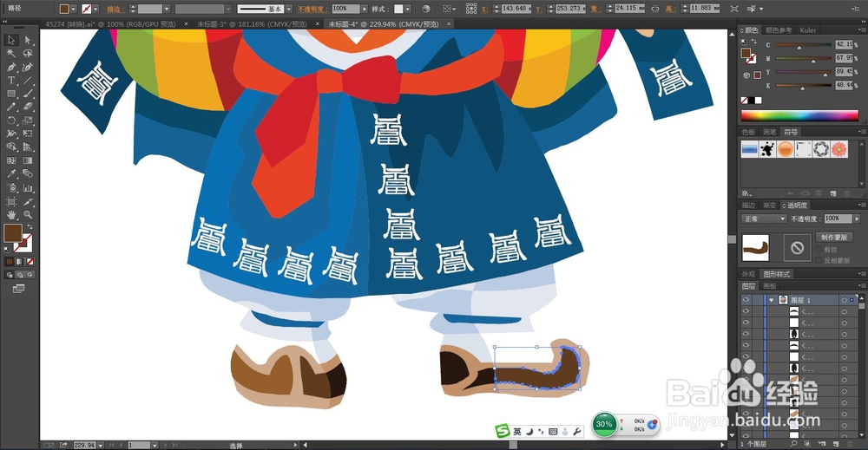
Task: Open the 样式 graphic style dropdown
Action: coord(407,9)
